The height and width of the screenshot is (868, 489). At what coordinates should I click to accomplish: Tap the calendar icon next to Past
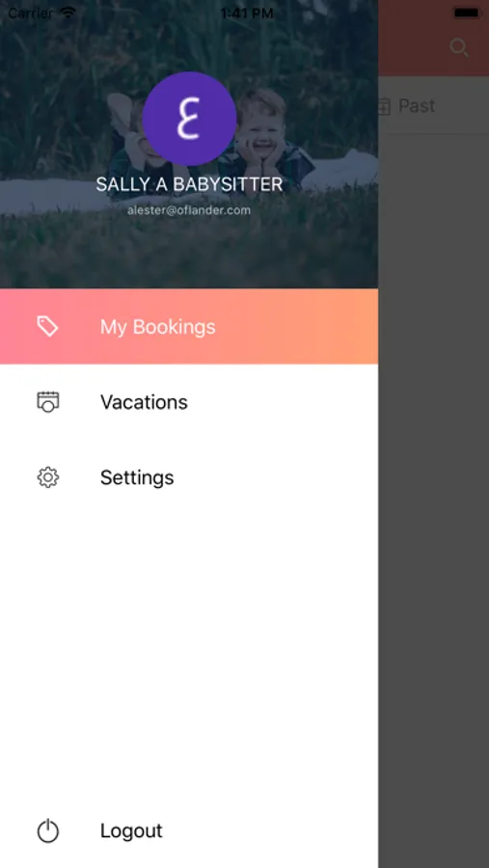click(x=384, y=106)
